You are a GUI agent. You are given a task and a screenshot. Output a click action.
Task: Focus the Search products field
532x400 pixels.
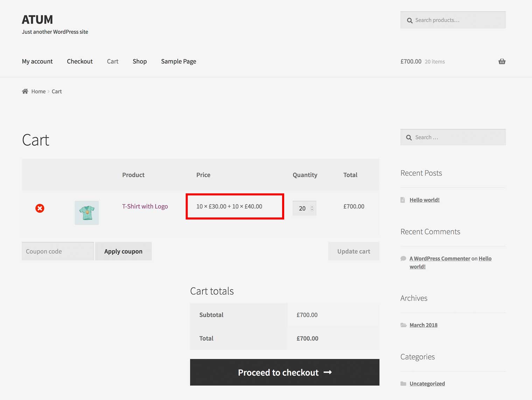455,20
